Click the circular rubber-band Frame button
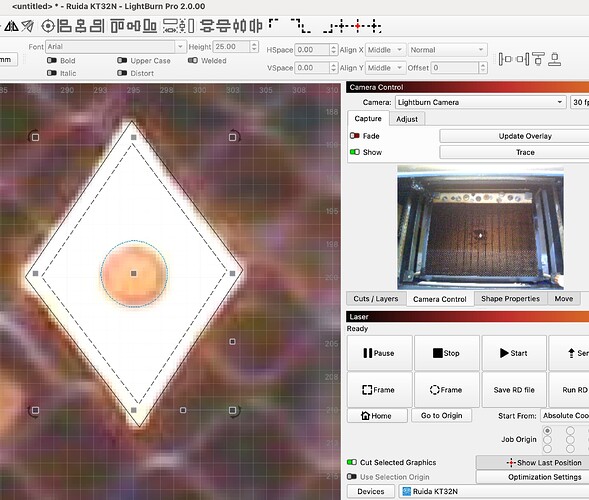The width and height of the screenshot is (589, 500). tap(446, 390)
